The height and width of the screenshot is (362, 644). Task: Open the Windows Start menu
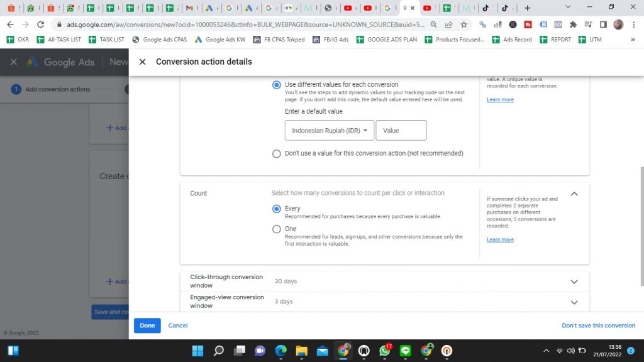click(13, 351)
